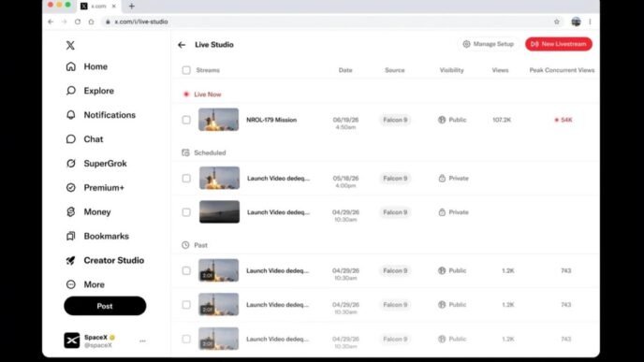The width and height of the screenshot is (644, 362).
Task: Click the Source column header
Action: click(395, 70)
